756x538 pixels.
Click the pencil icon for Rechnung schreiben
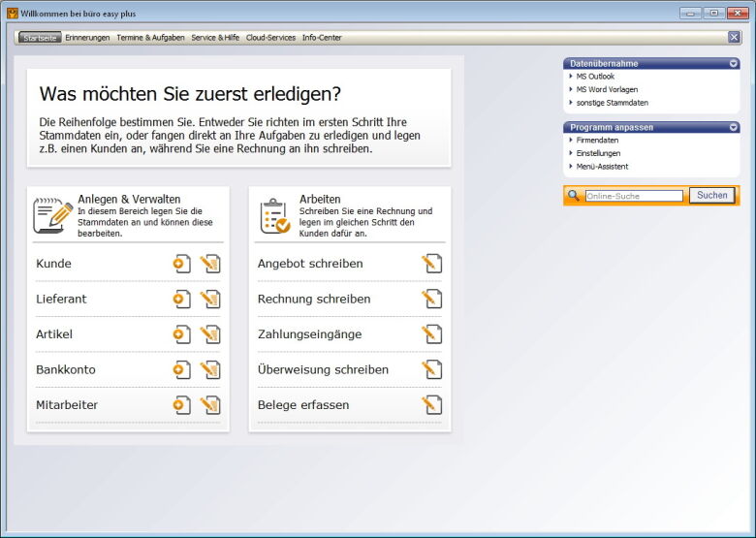click(432, 299)
